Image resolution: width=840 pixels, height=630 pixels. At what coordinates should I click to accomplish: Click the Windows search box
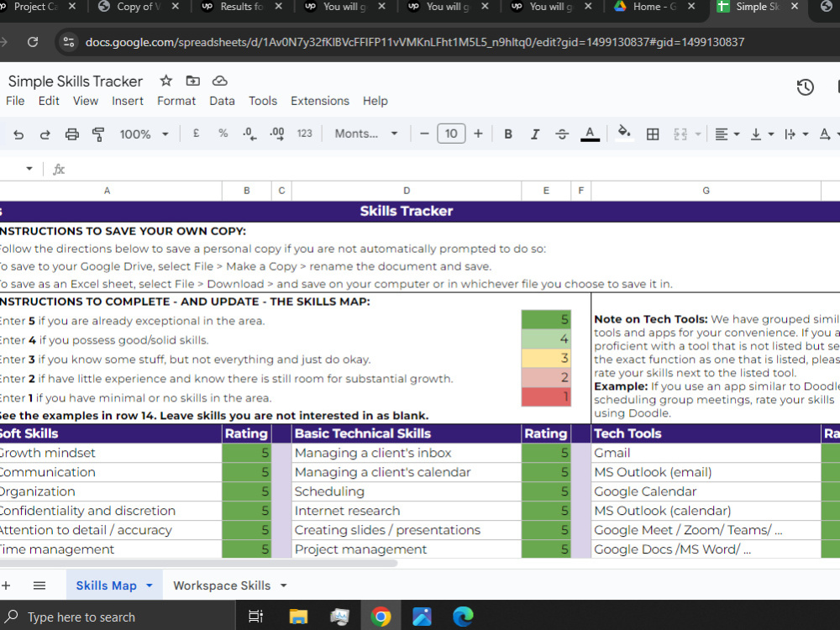point(118,617)
